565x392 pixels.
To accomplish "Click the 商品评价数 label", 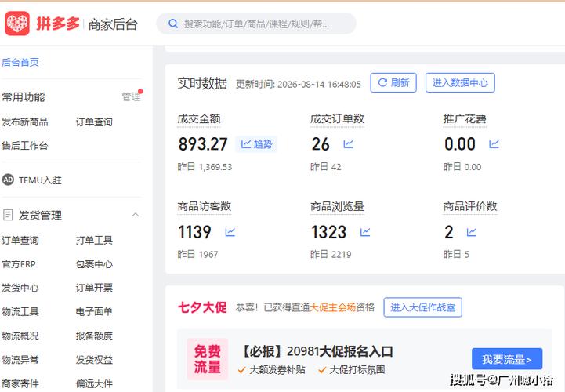I will [470, 207].
